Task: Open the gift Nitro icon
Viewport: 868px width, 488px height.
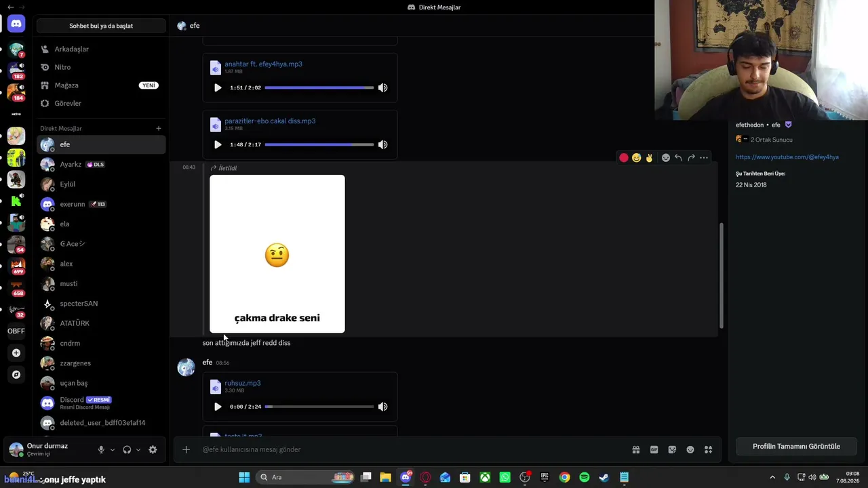Action: click(636, 449)
